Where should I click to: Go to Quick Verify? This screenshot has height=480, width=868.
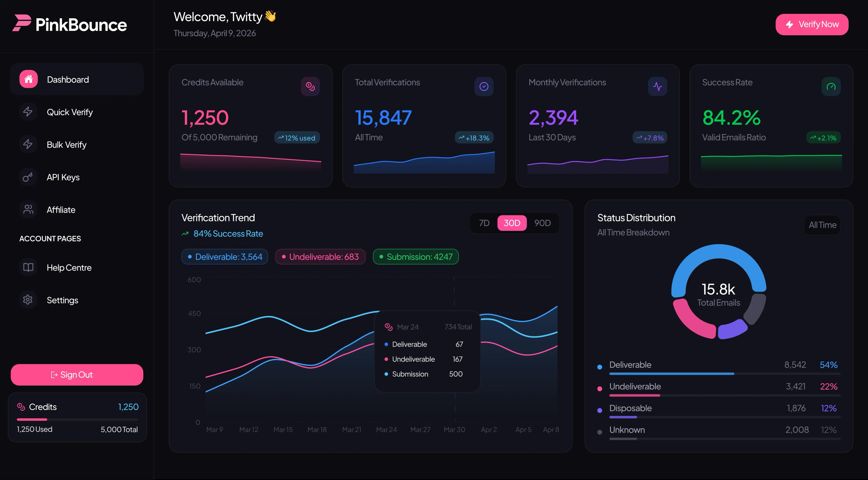coord(77,111)
